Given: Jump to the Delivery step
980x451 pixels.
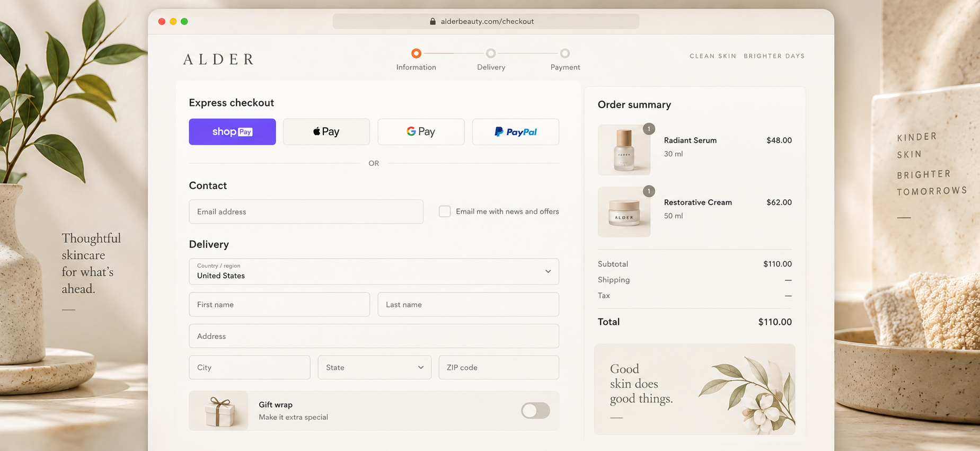Looking at the screenshot, I should click(x=491, y=59).
